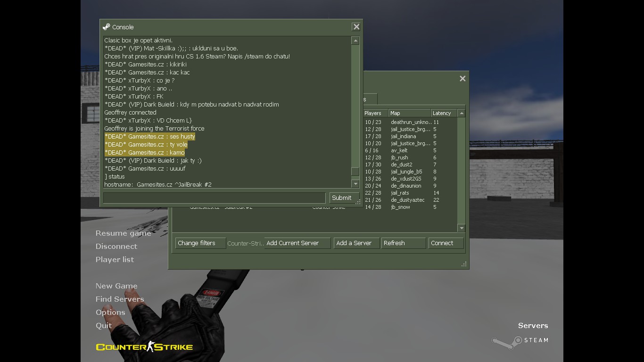Click Add a Server button

coord(356,243)
